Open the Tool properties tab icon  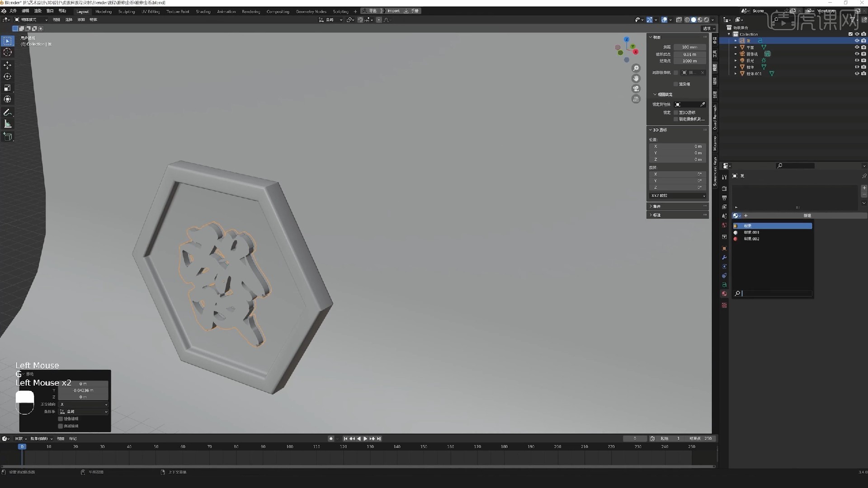[724, 177]
